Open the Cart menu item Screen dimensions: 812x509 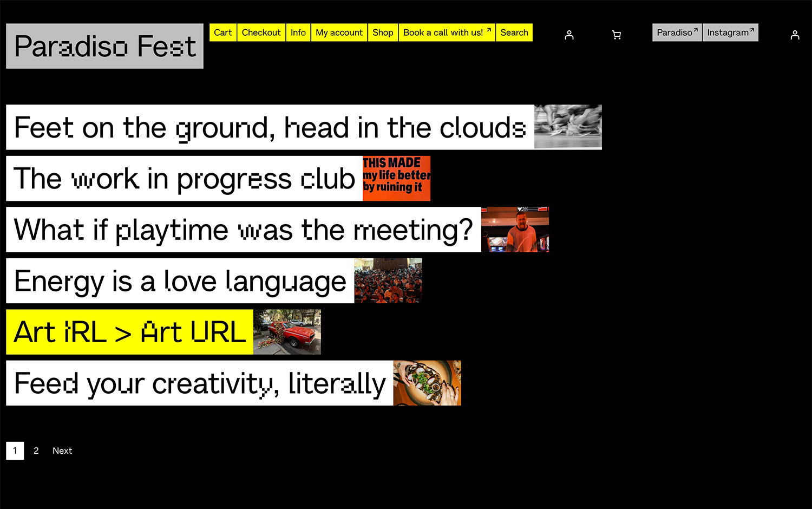pos(222,32)
